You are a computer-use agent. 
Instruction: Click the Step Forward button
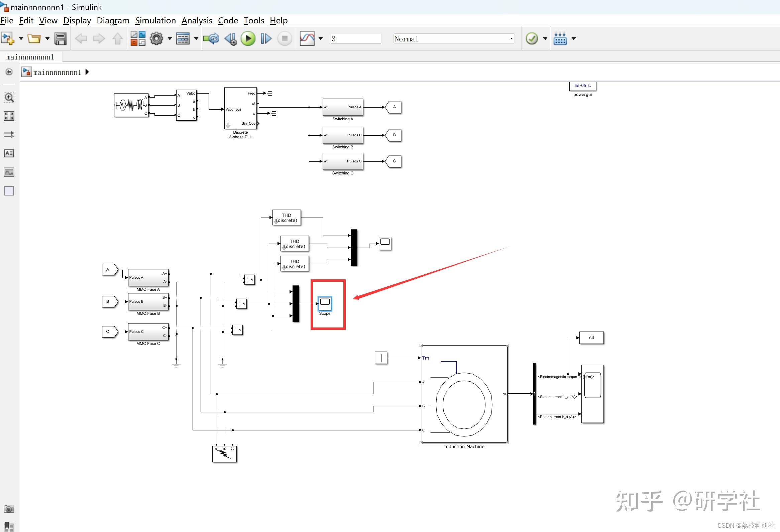(x=265, y=38)
